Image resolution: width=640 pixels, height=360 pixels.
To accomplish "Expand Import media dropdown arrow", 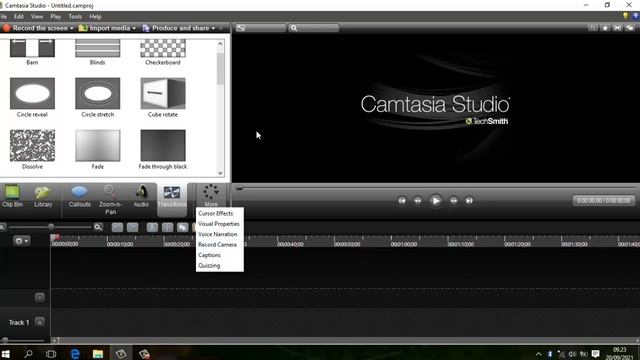I will pos(134,29).
